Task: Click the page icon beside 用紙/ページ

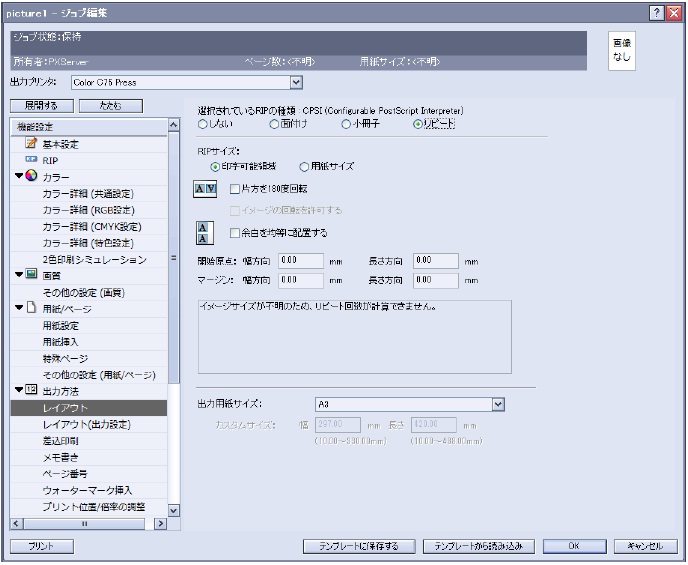Action: (x=32, y=307)
